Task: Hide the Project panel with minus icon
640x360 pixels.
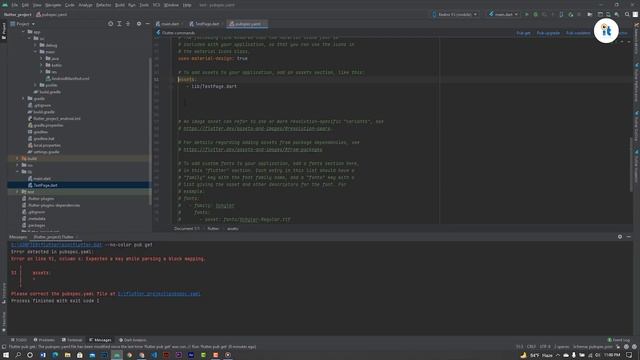Action: [147, 24]
